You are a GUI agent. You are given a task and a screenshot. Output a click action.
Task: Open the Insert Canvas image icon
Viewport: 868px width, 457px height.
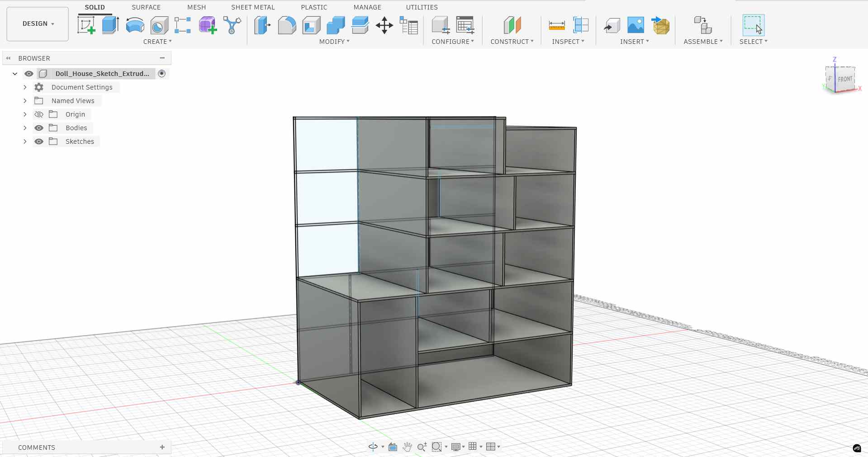click(x=636, y=26)
